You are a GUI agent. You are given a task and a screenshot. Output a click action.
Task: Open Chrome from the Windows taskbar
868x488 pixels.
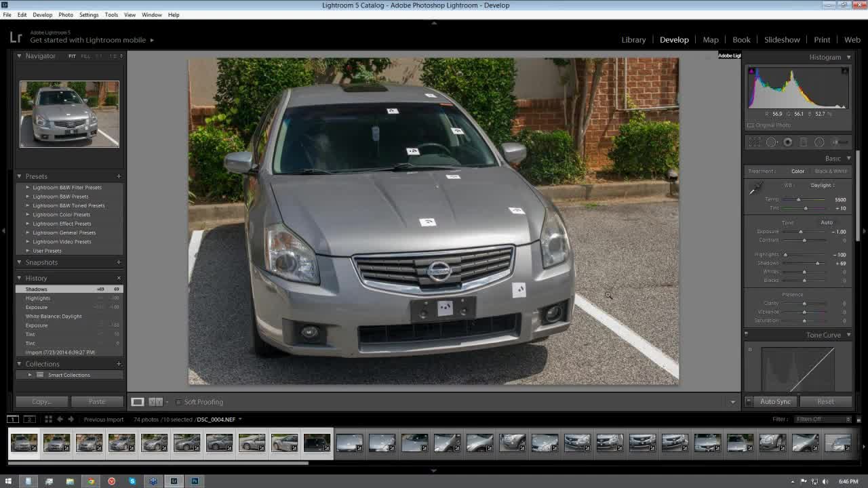[91, 481]
